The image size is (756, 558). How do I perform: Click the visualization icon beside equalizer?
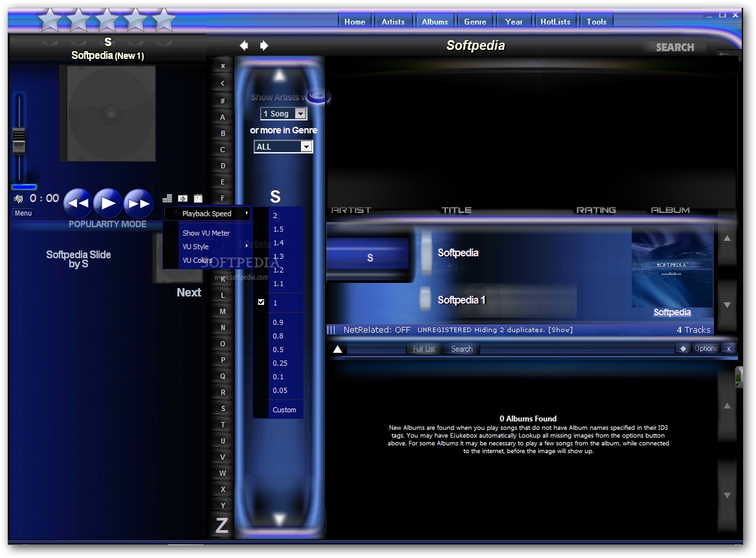(x=183, y=198)
